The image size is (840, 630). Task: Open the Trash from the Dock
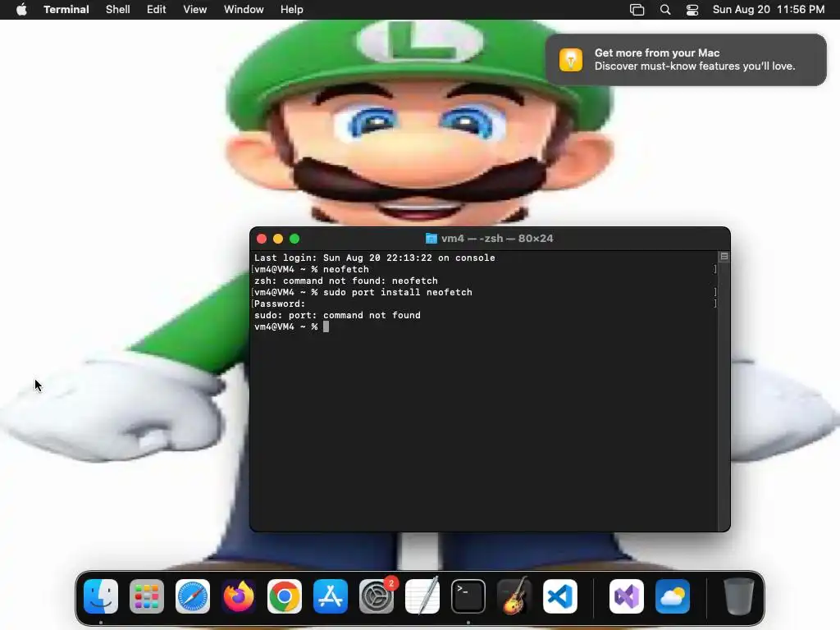[x=739, y=596]
